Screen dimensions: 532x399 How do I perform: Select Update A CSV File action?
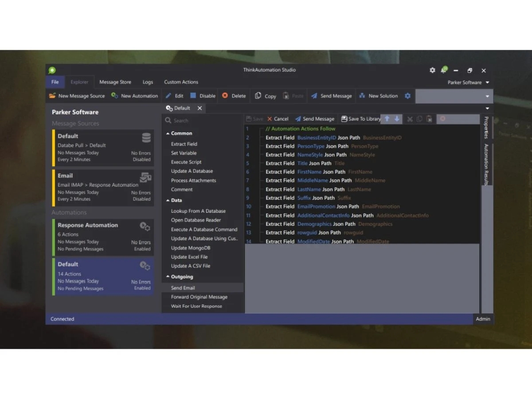(x=191, y=266)
